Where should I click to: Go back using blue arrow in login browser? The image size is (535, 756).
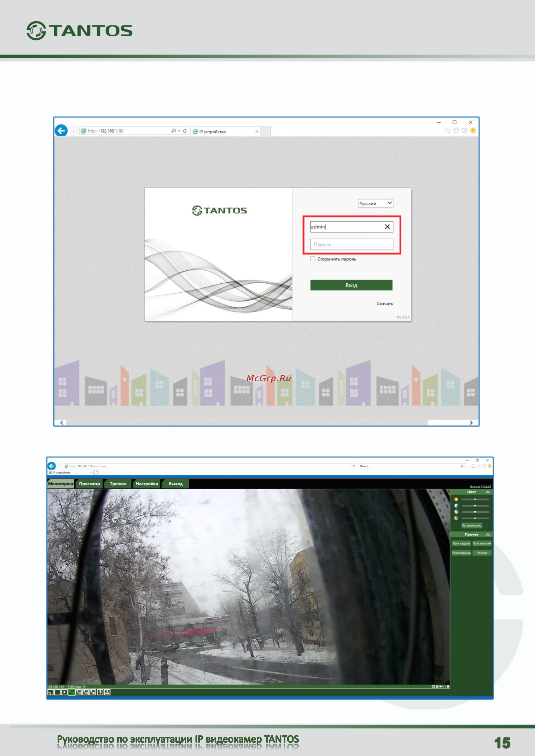tap(61, 131)
